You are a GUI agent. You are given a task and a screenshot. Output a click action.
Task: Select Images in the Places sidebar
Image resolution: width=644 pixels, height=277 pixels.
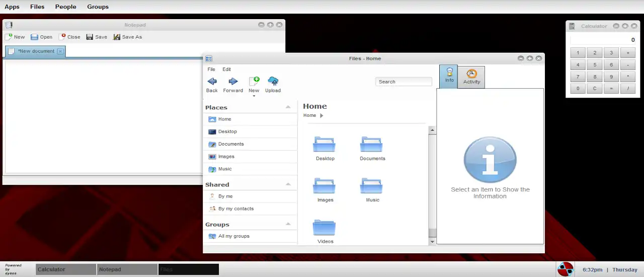[x=251, y=157]
